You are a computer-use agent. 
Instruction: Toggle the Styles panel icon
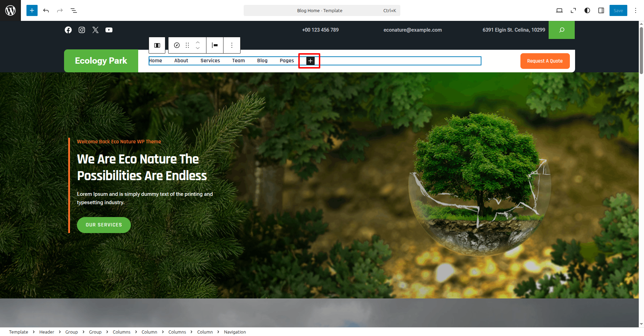click(587, 10)
